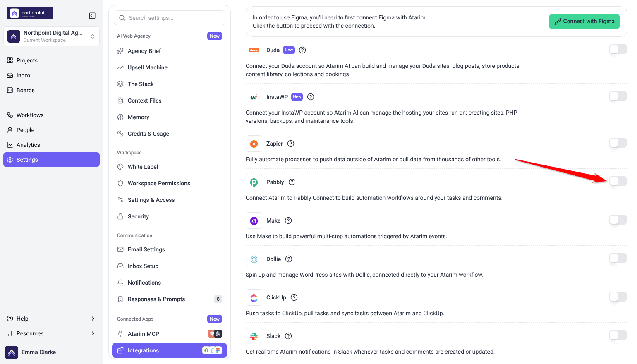Enable the Duda integration toggle
Screen dimensions: 637x364
618,49
